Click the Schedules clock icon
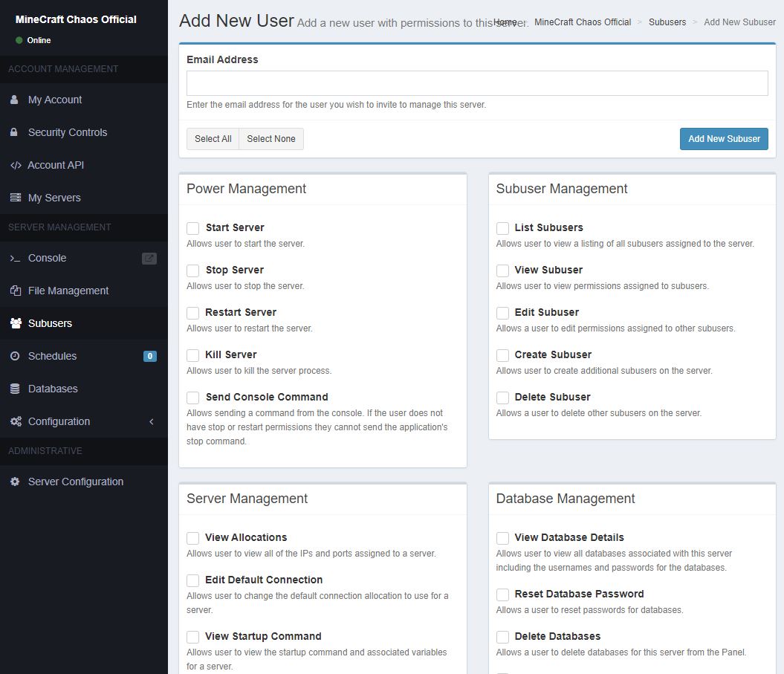Viewport: 784px width, 674px height. (x=15, y=356)
